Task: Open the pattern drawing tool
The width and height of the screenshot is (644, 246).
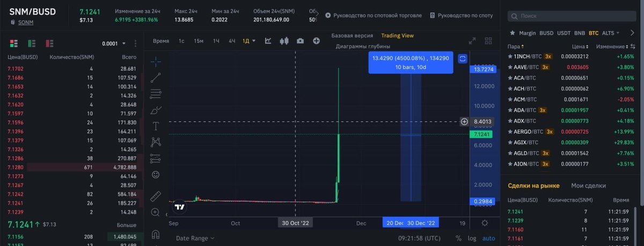Action: pos(156,142)
